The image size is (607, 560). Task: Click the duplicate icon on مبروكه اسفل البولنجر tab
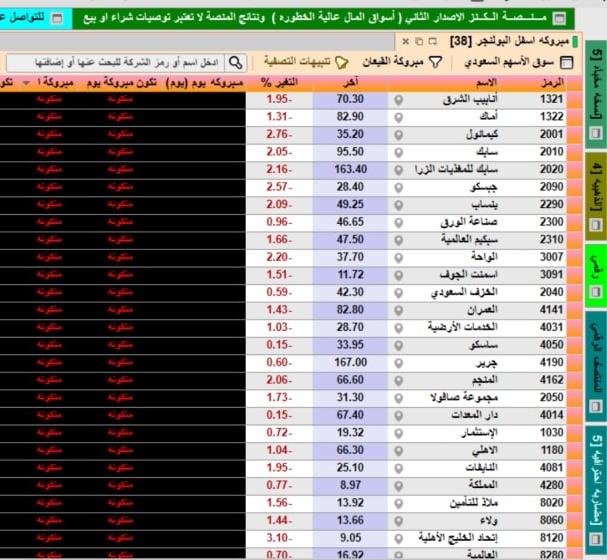coord(419,41)
